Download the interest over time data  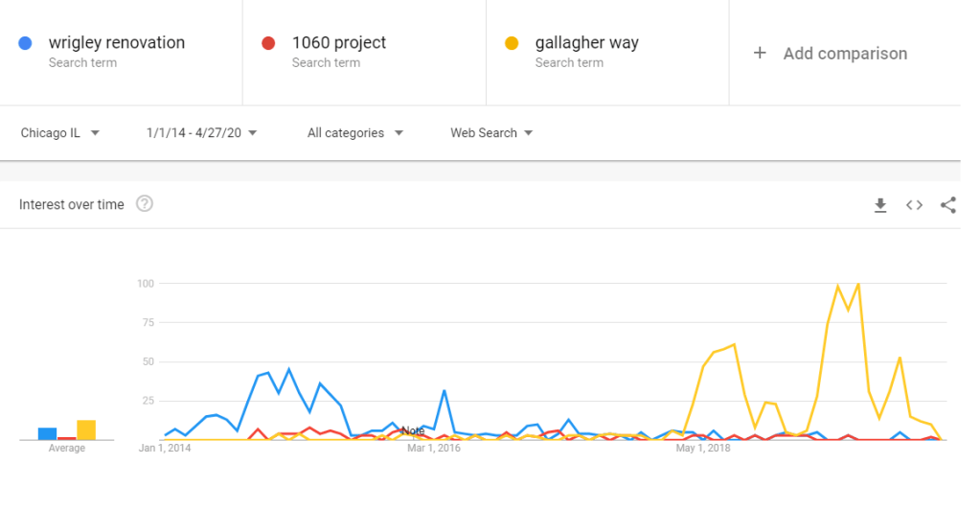click(x=880, y=205)
